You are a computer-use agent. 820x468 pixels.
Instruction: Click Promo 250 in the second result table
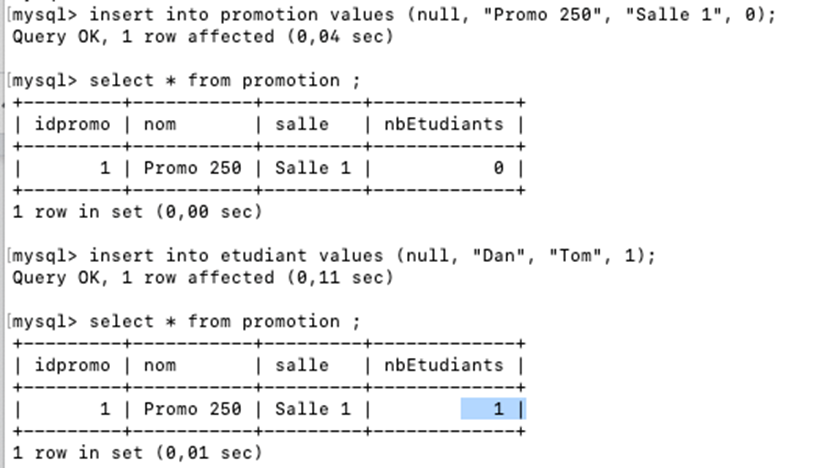[x=192, y=409]
